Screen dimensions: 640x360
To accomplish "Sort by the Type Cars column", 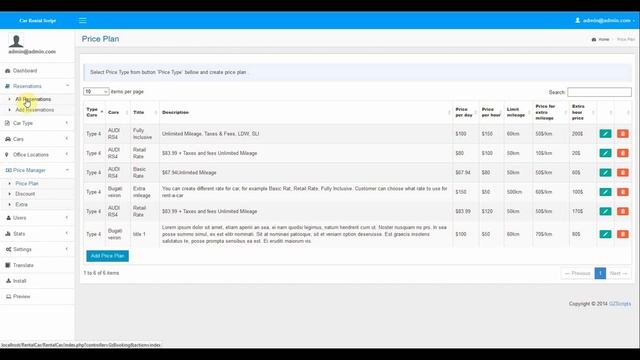I will point(94,112).
